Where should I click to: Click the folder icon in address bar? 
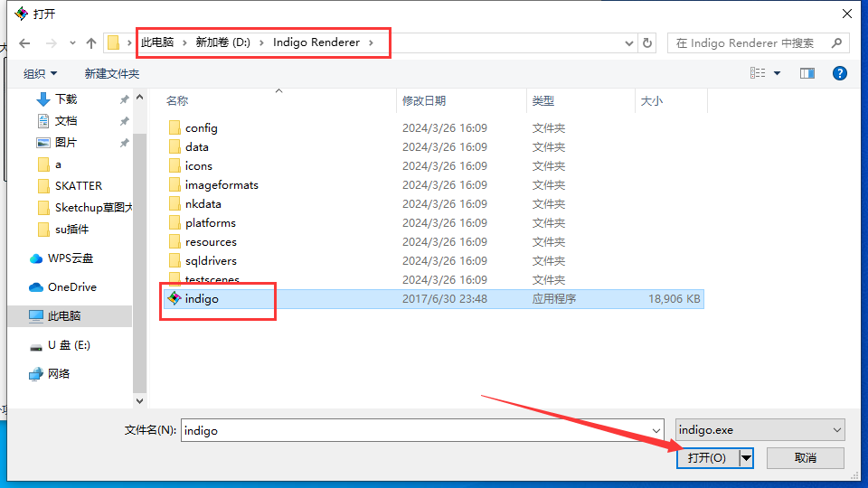[x=114, y=42]
